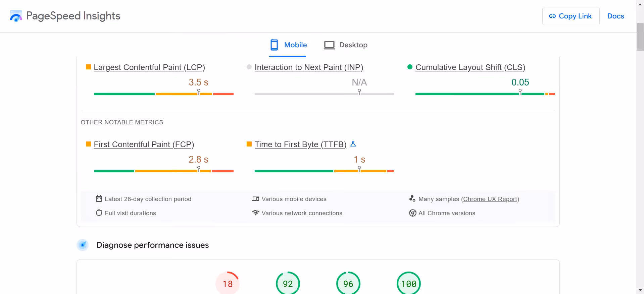
Task: Click the TTFB distribution bar
Action: point(324,171)
